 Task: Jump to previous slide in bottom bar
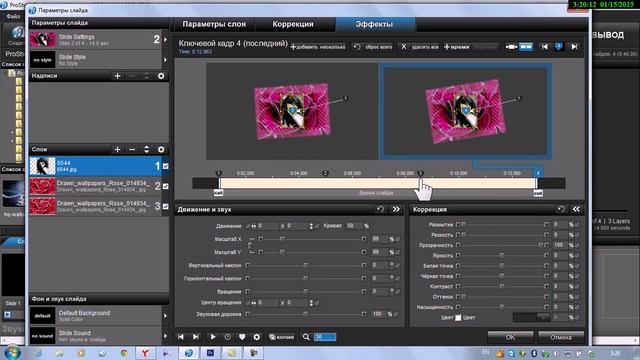[180, 337]
